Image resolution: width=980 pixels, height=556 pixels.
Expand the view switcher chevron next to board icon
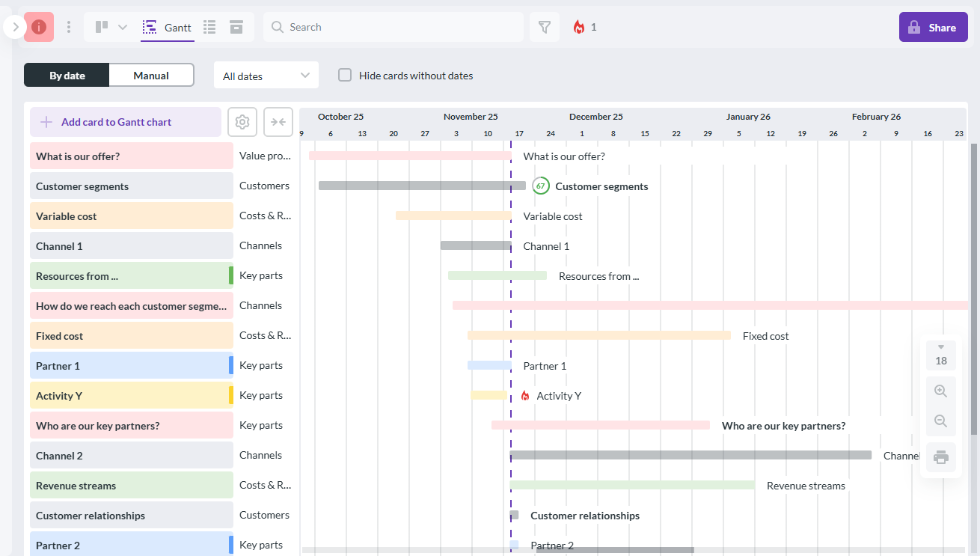124,27
